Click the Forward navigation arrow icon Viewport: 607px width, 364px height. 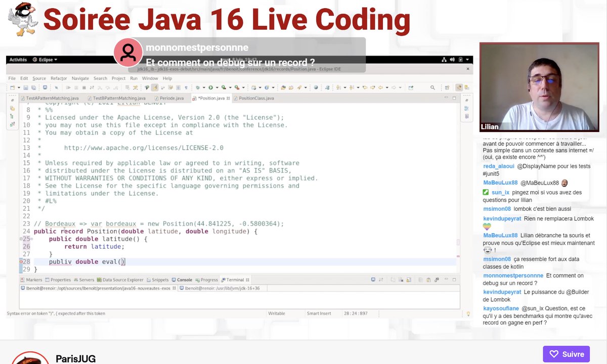pyautogui.click(x=394, y=87)
